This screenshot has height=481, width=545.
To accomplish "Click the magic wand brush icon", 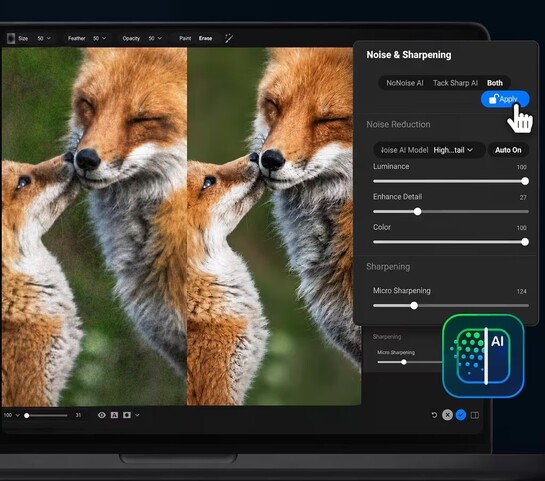I will (229, 38).
